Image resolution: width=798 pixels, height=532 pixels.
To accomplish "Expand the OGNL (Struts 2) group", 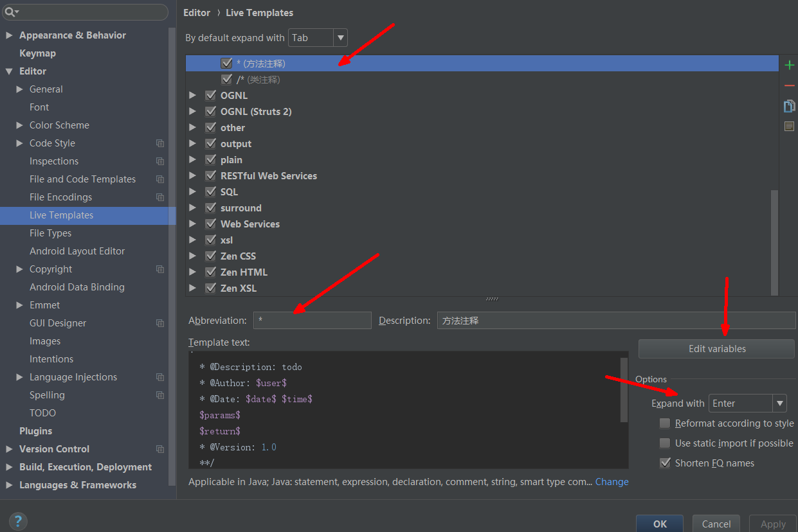I will (x=192, y=111).
